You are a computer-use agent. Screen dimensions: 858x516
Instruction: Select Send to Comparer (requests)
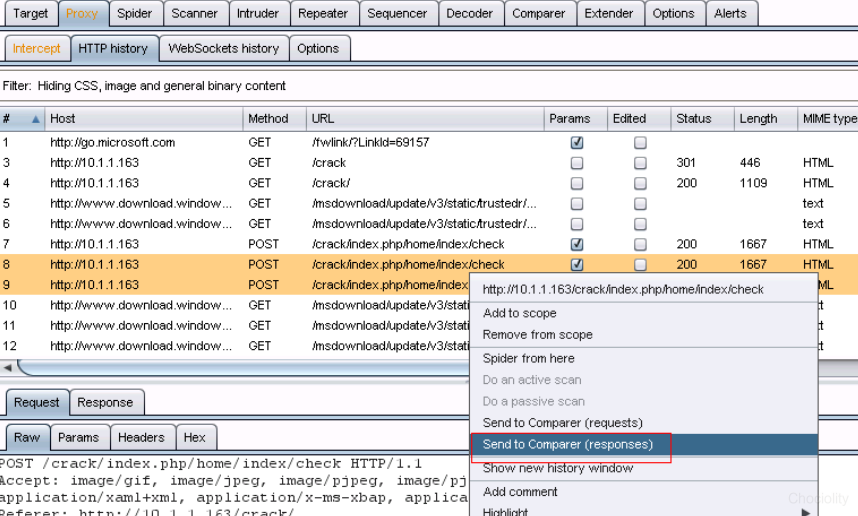(x=644, y=423)
